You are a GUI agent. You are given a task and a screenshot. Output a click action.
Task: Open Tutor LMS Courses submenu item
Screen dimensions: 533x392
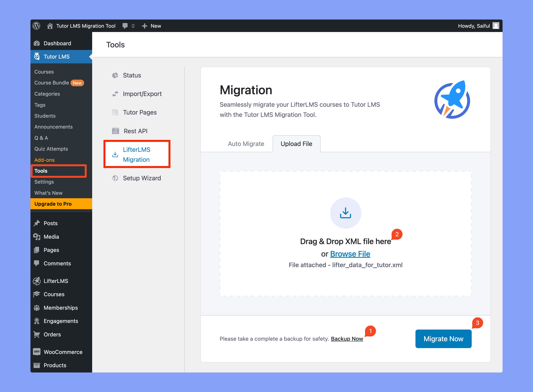click(x=44, y=72)
